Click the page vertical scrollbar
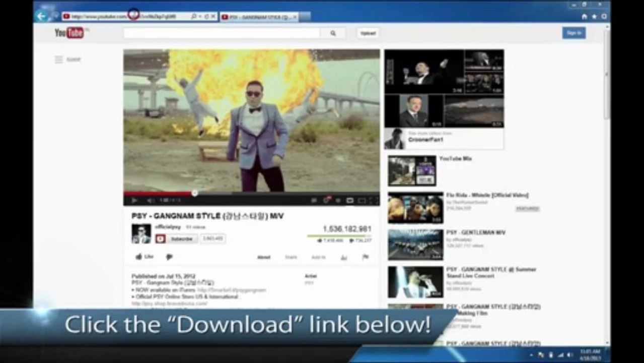Screen dimensions: 644x363 tap(607, 76)
